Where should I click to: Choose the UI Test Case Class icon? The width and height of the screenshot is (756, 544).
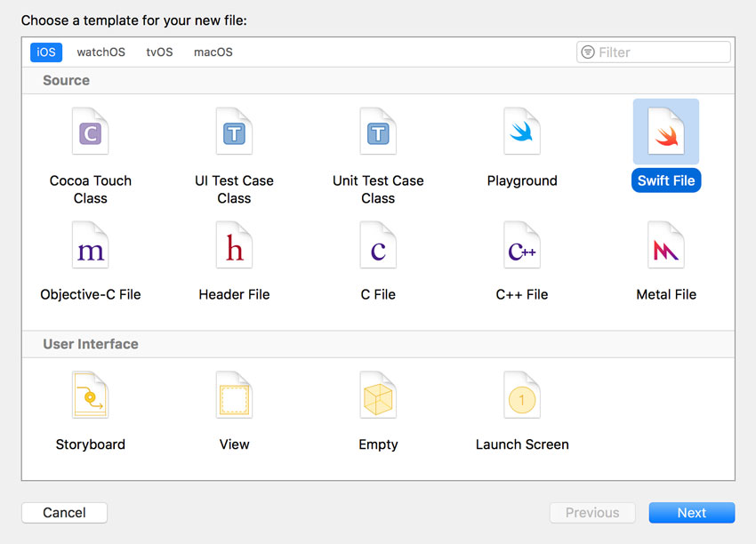(x=234, y=131)
